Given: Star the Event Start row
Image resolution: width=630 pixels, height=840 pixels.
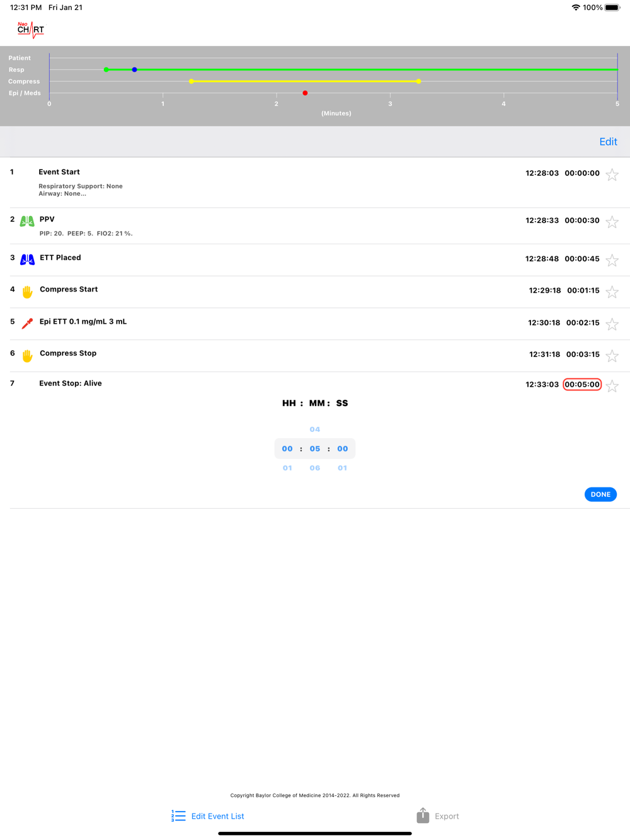Looking at the screenshot, I should [x=612, y=174].
